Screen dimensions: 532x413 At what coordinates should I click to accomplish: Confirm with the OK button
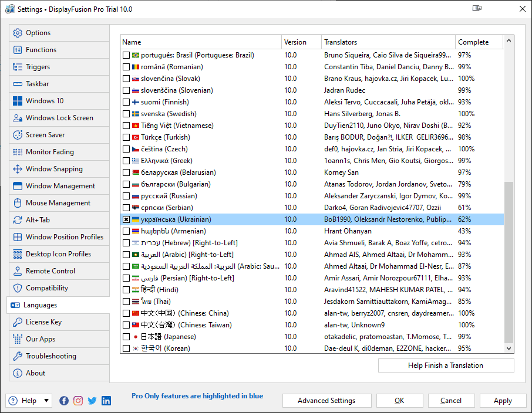coord(399,401)
